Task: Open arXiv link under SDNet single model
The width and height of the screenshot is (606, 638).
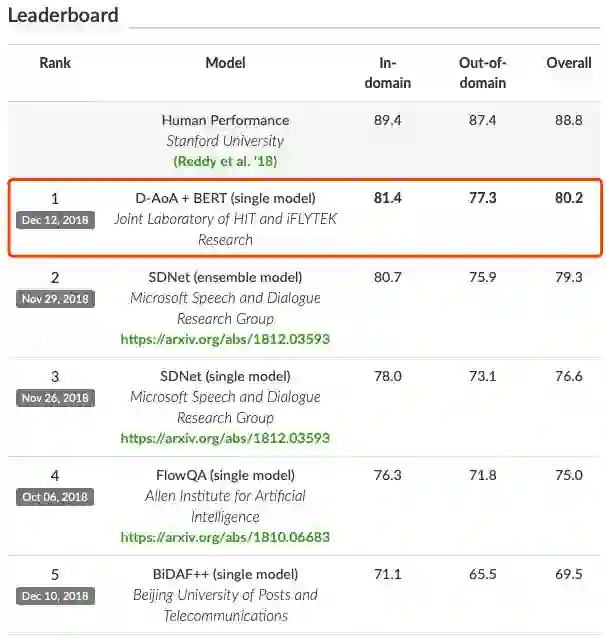Action: (x=225, y=438)
